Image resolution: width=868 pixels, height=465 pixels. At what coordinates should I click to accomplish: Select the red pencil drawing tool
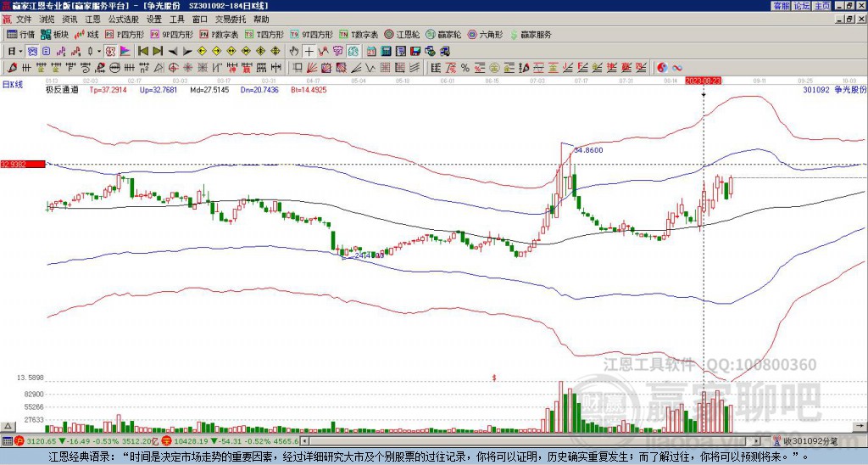pos(12,68)
